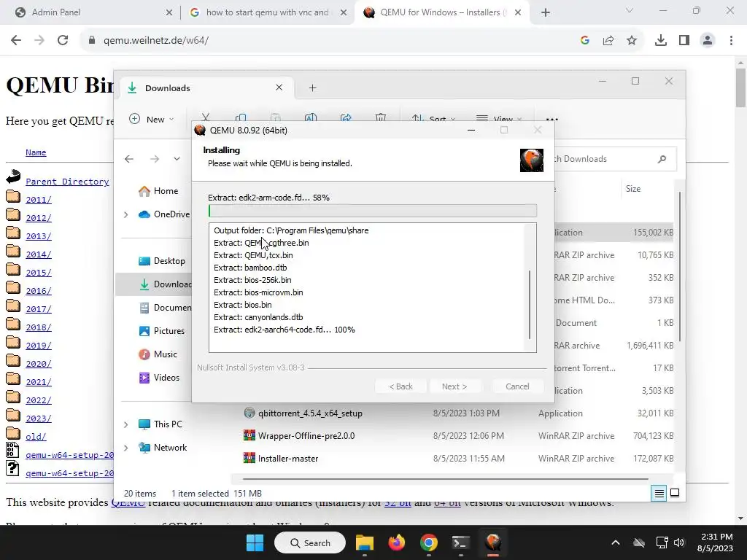Click installer log vertical scrollbar

click(530, 305)
